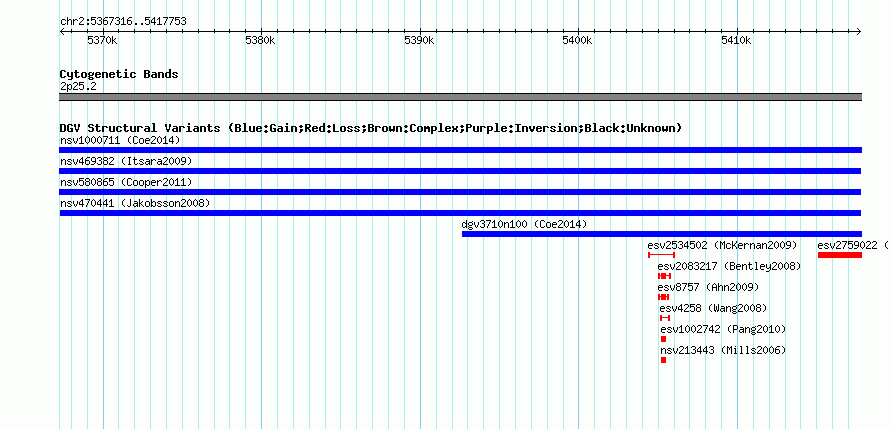Click the DGV Structural Variants track title
The image size is (890, 429).
371,128
